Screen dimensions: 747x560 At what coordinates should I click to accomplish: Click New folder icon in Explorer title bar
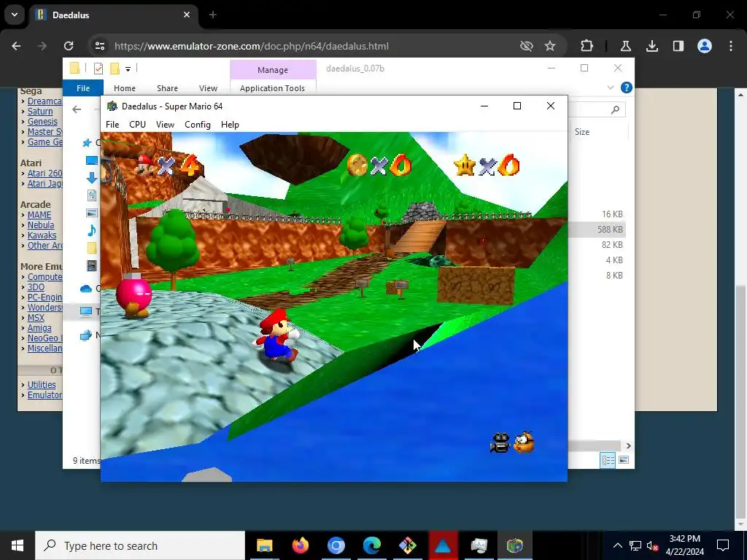click(115, 69)
